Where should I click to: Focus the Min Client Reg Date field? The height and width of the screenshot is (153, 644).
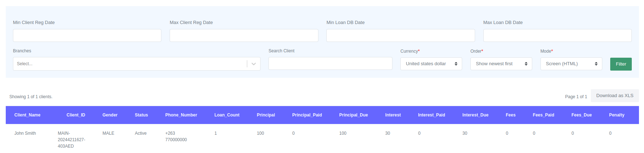click(87, 35)
